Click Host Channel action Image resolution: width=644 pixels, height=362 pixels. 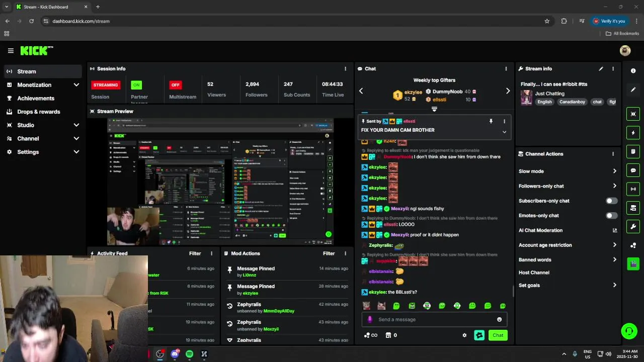click(x=534, y=273)
